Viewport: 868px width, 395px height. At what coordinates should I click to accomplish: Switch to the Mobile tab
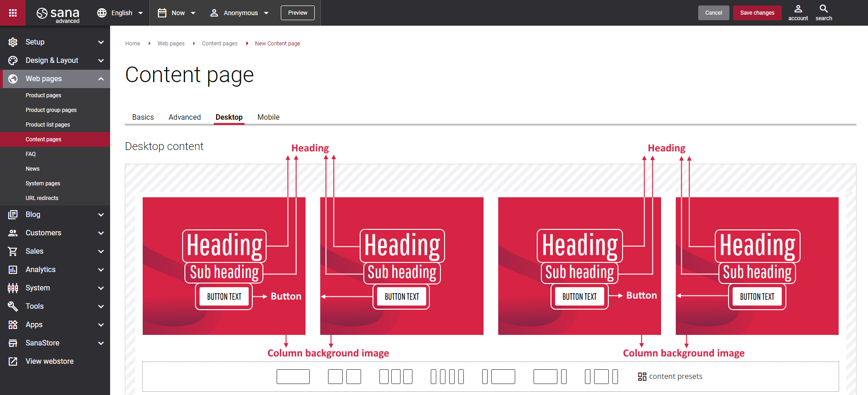268,117
